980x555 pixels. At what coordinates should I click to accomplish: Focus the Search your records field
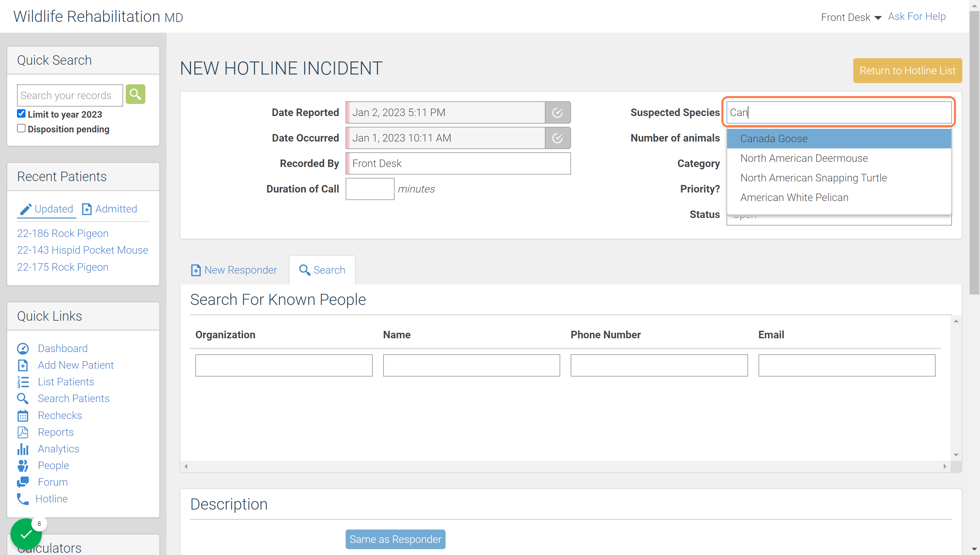[x=70, y=95]
